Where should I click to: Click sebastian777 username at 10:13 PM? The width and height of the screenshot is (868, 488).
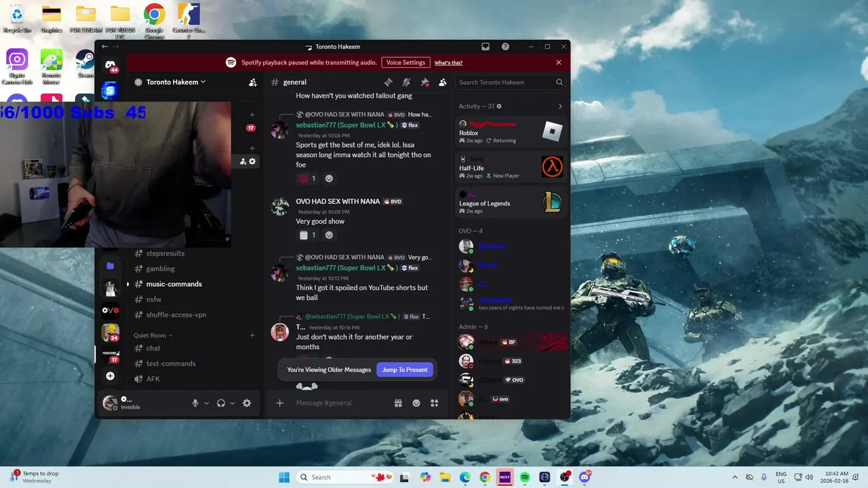click(x=347, y=268)
